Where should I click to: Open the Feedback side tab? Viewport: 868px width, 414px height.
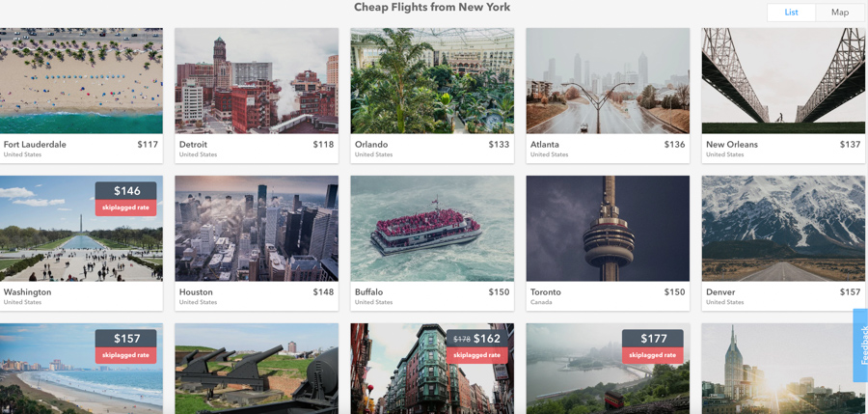point(861,345)
